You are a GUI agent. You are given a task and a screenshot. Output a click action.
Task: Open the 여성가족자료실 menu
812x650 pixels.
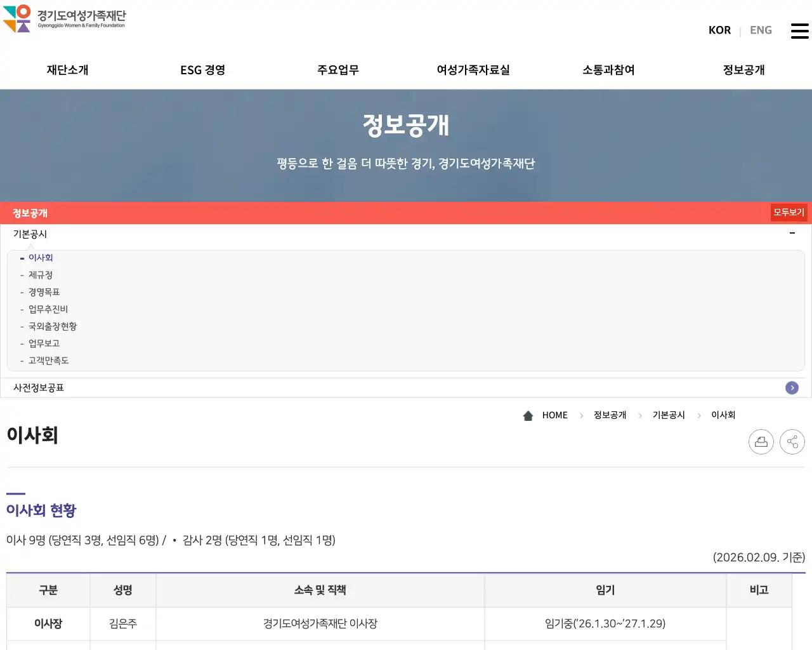click(x=473, y=70)
